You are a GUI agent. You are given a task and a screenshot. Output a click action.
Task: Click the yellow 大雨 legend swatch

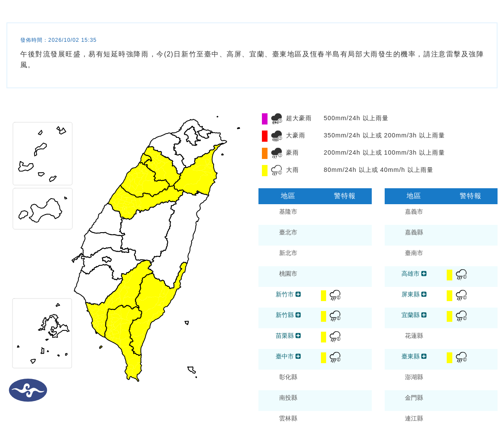coord(264,170)
